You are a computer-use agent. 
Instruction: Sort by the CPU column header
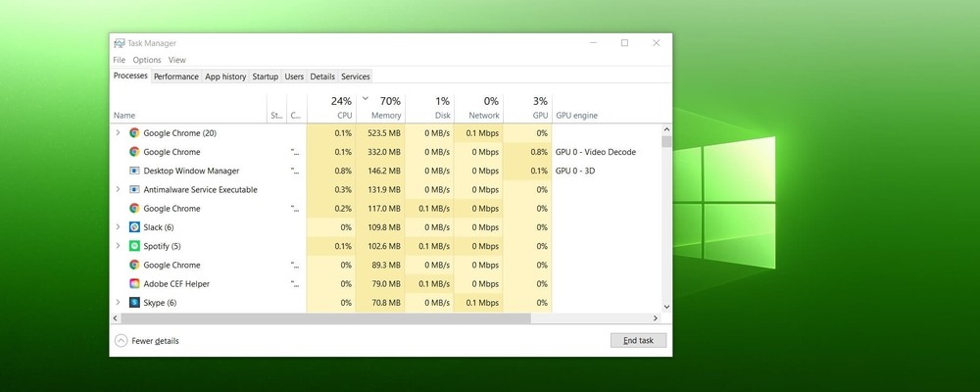point(330,108)
